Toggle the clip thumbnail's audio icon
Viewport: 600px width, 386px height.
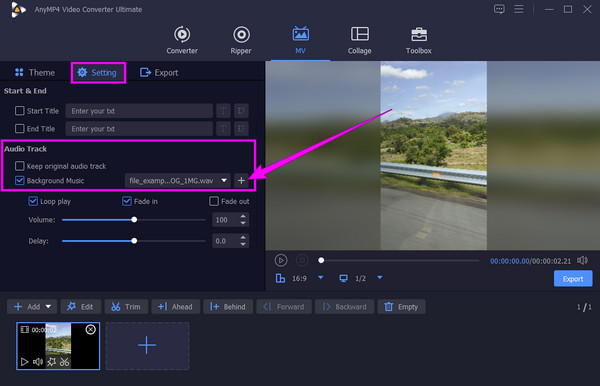click(x=38, y=362)
